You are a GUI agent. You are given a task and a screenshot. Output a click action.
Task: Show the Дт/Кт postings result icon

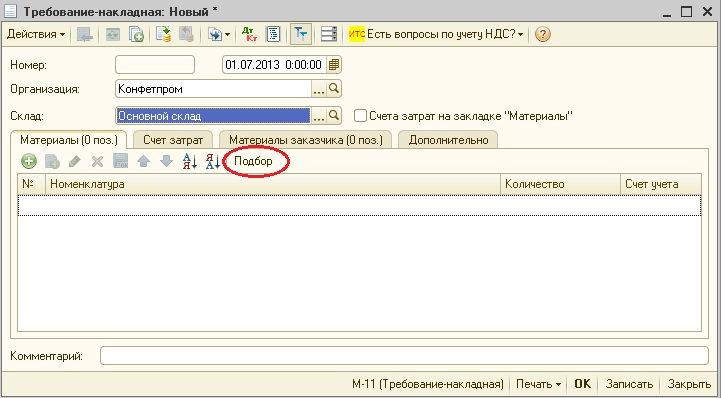click(x=250, y=34)
